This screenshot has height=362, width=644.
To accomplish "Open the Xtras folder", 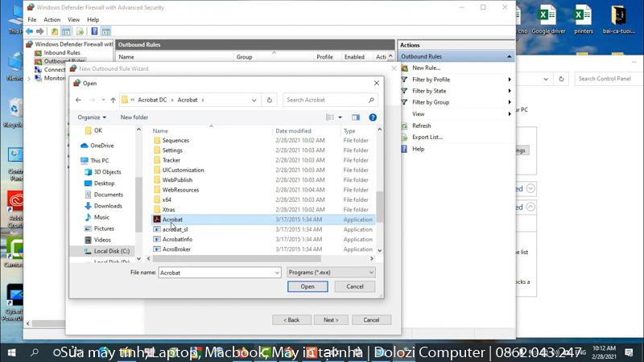I will tap(168, 209).
